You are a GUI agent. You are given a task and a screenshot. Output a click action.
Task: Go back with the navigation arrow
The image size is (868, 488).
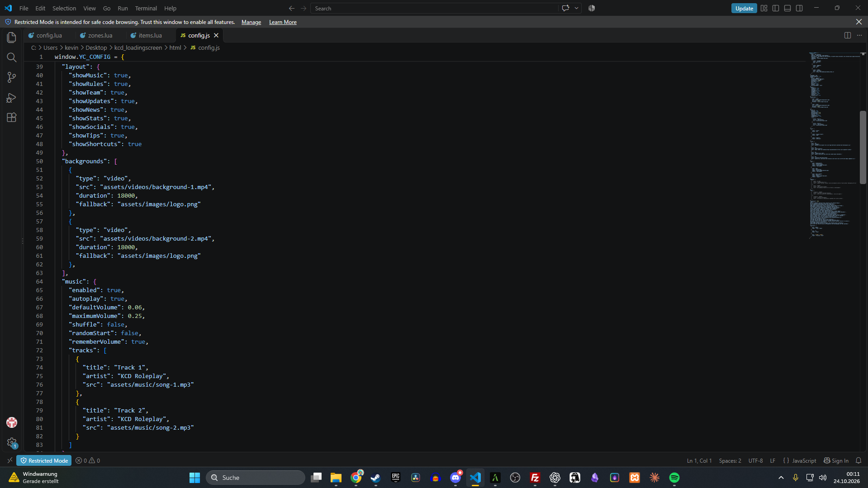coord(292,8)
